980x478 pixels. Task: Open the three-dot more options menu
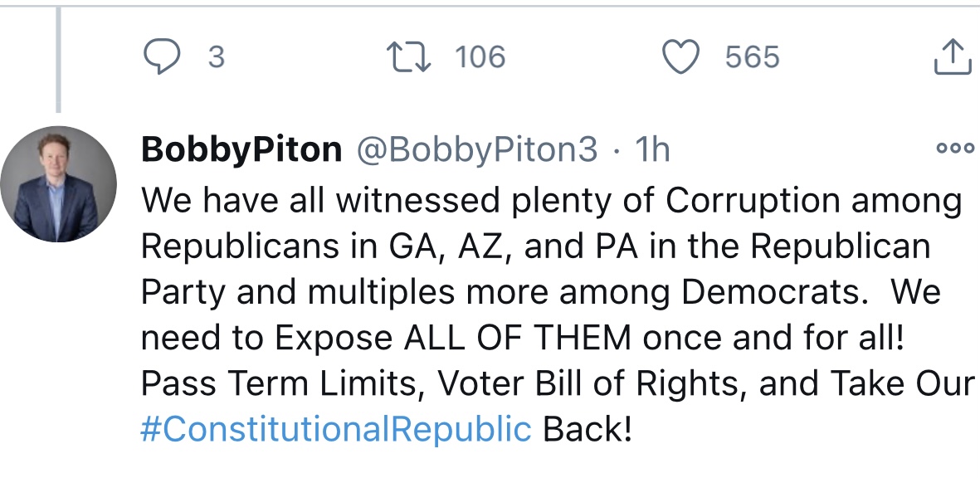click(954, 149)
